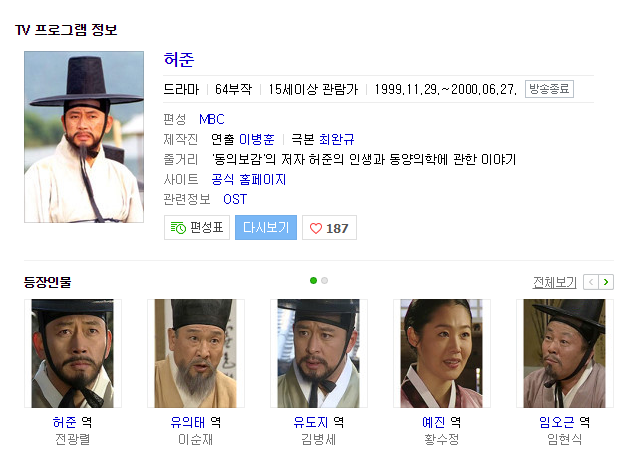Open the 유의태 역 character photo
Viewport: 641px width, 455px height.
pyautogui.click(x=196, y=353)
